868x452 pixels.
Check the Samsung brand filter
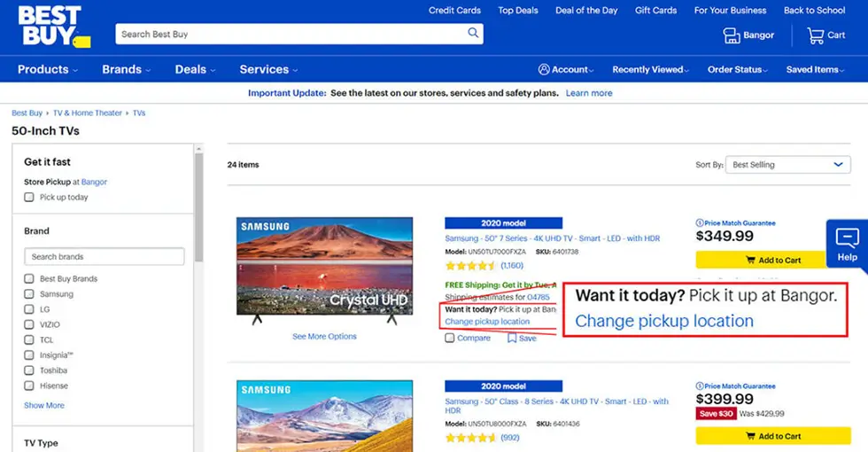click(x=29, y=294)
